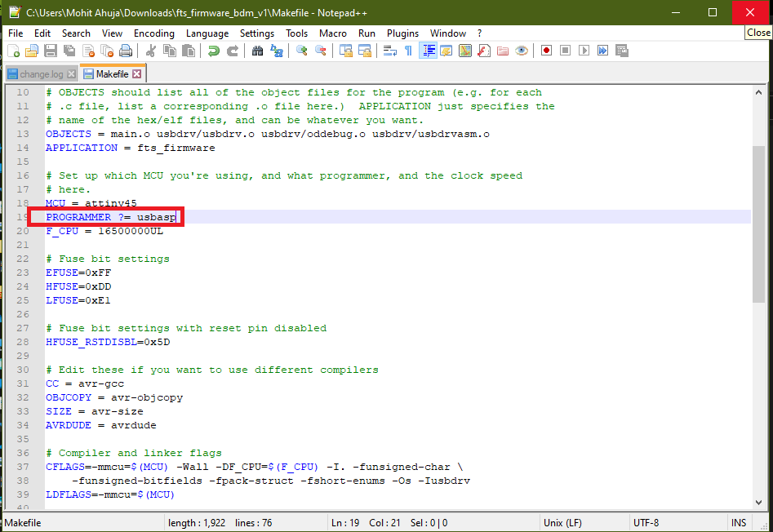
Task: Click Unix (LF) in status bar
Action: click(x=562, y=523)
